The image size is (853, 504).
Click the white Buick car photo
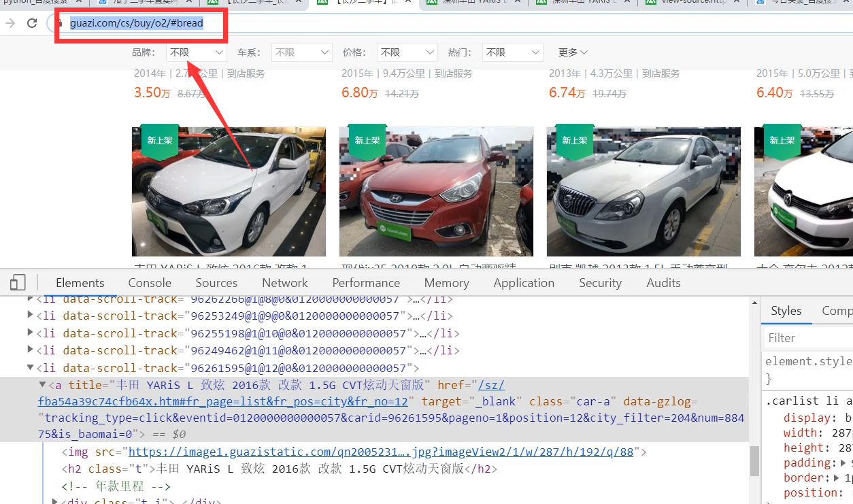(643, 192)
